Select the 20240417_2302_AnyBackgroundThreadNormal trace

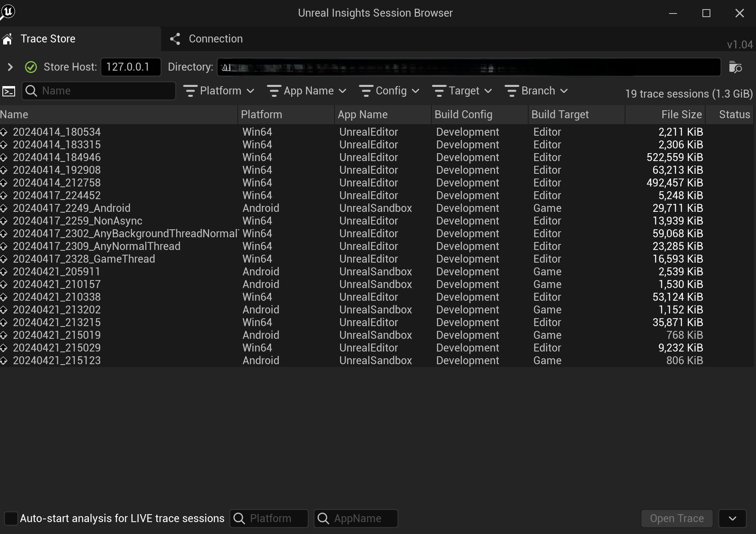377,233
